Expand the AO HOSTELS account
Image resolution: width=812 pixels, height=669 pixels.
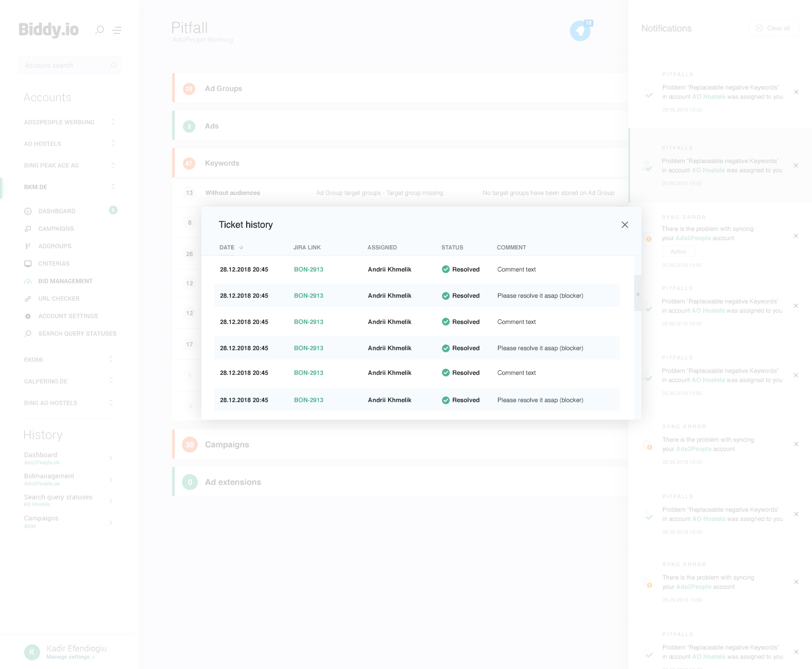(113, 143)
